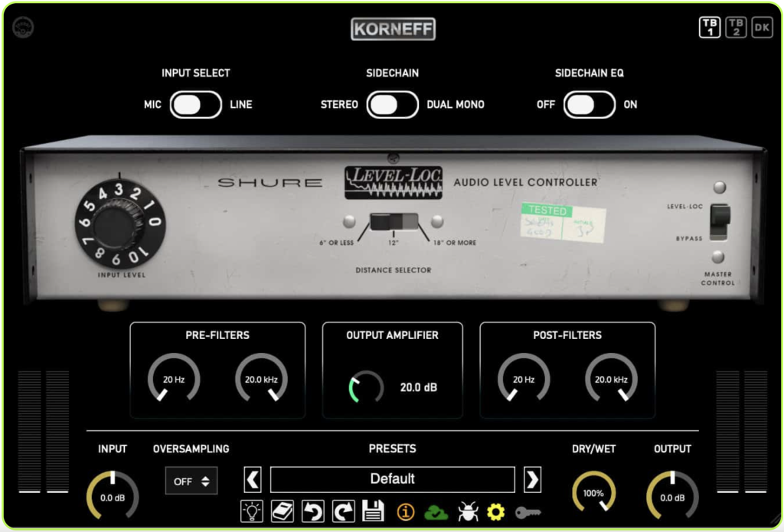Screen dimensions: 784x532
Task: Click the MASTER CONTROL label
Action: 718,279
